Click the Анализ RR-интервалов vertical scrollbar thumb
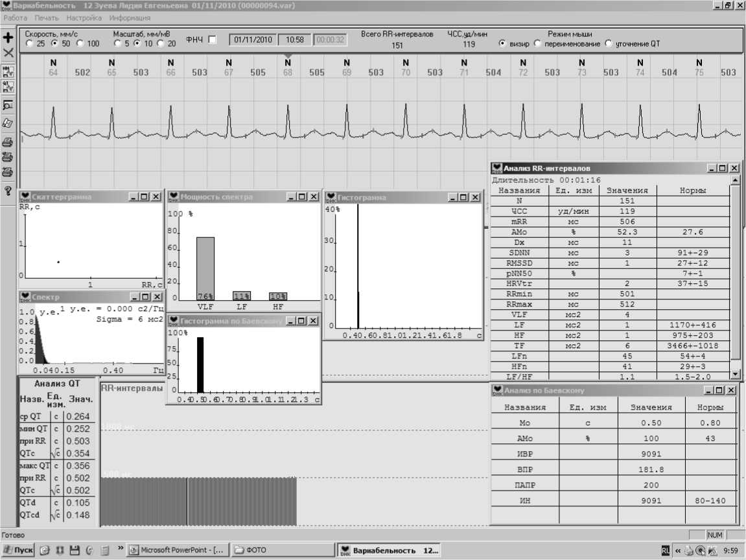This screenshot has height=560, width=746. pos(736,272)
